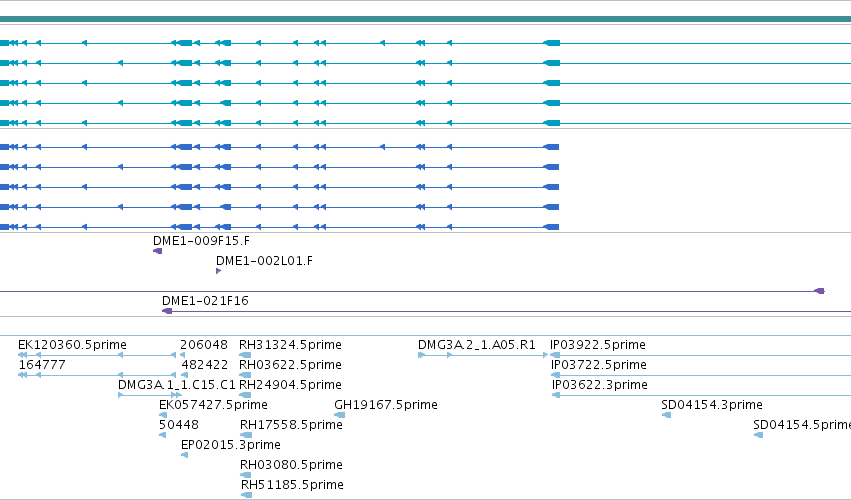The height and width of the screenshot is (500, 851).
Task: Click the arrowhead glyph under IP03922.5prime
Action: tap(555, 355)
